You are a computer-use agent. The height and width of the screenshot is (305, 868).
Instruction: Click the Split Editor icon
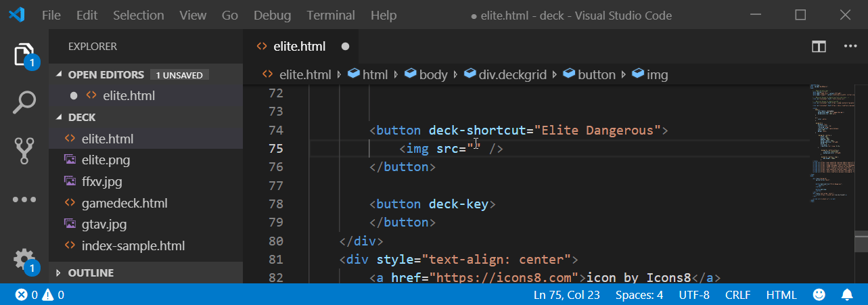pyautogui.click(x=819, y=47)
